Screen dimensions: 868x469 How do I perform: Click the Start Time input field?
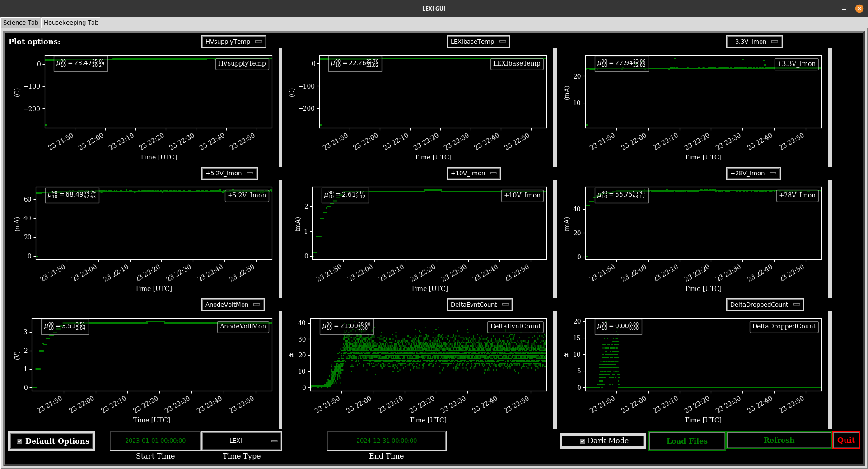pos(155,441)
